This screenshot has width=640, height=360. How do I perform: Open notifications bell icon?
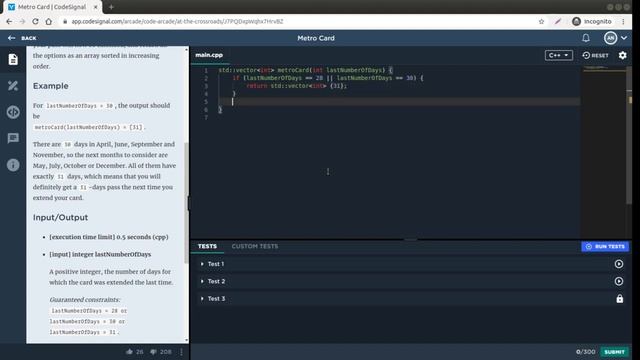(586, 38)
